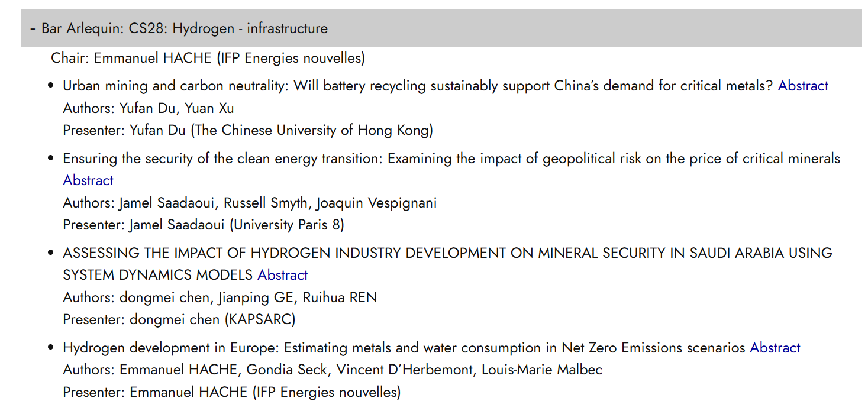868x414 pixels.
Task: Open Abstract link for Urban mining paper
Action: pyautogui.click(x=803, y=86)
